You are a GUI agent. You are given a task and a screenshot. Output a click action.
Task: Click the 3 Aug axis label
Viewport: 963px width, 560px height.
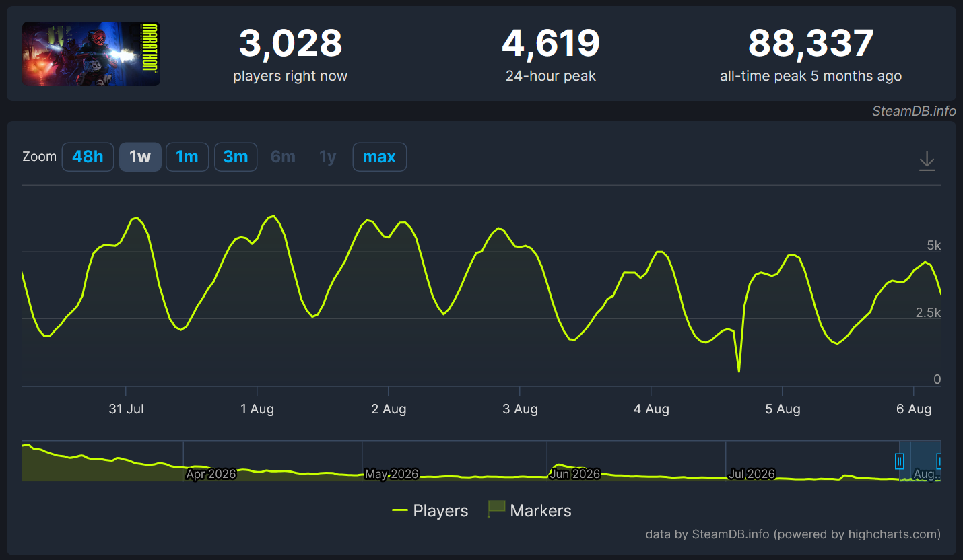(520, 409)
